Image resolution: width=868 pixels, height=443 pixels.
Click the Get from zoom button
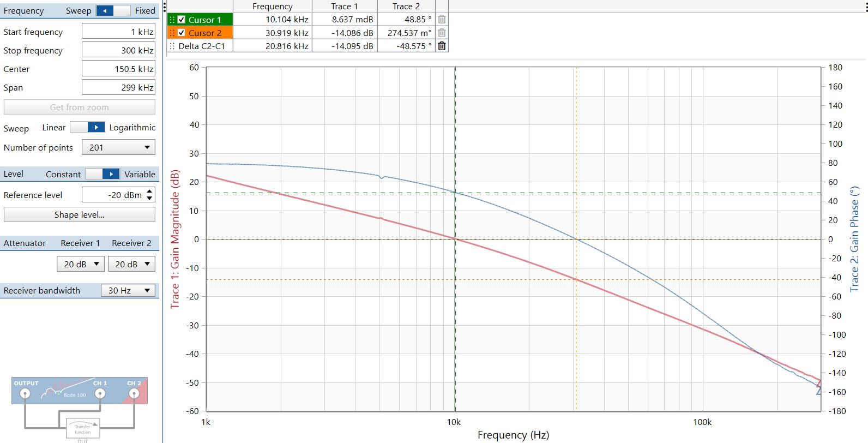click(80, 107)
